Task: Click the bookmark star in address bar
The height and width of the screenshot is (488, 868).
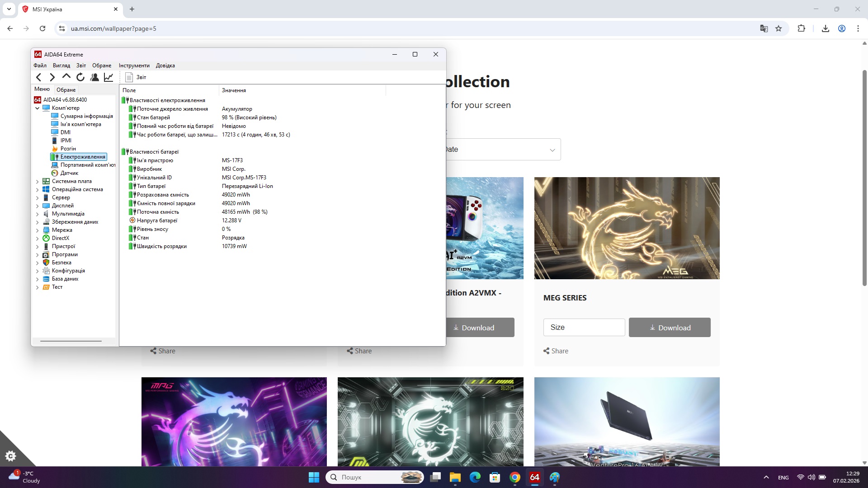Action: (778, 28)
